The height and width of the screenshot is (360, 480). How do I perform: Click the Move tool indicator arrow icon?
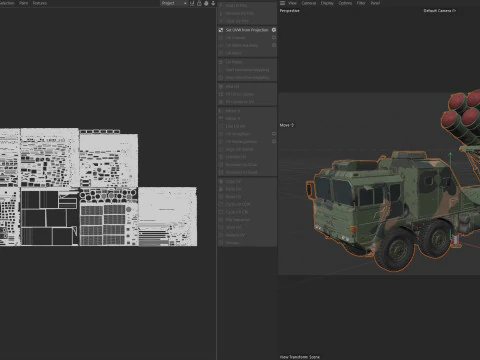(293, 125)
